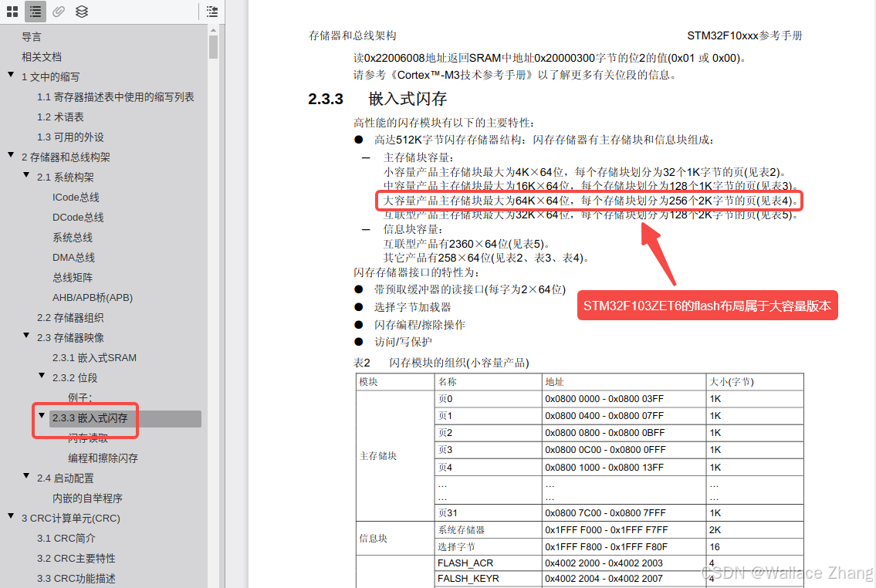Go to the '编程和擦除闪存' bookmark
Screen dimensions: 876x588
(103, 458)
